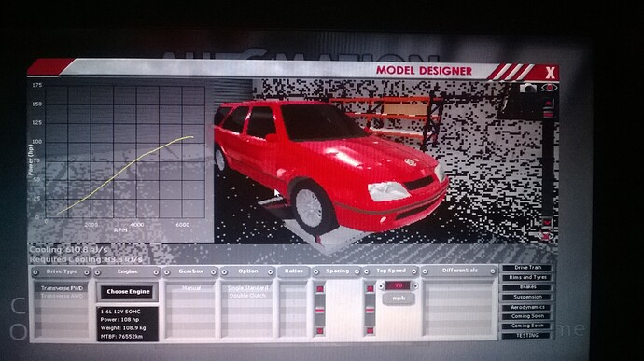Switch to the Suspension tab

[x=527, y=297]
